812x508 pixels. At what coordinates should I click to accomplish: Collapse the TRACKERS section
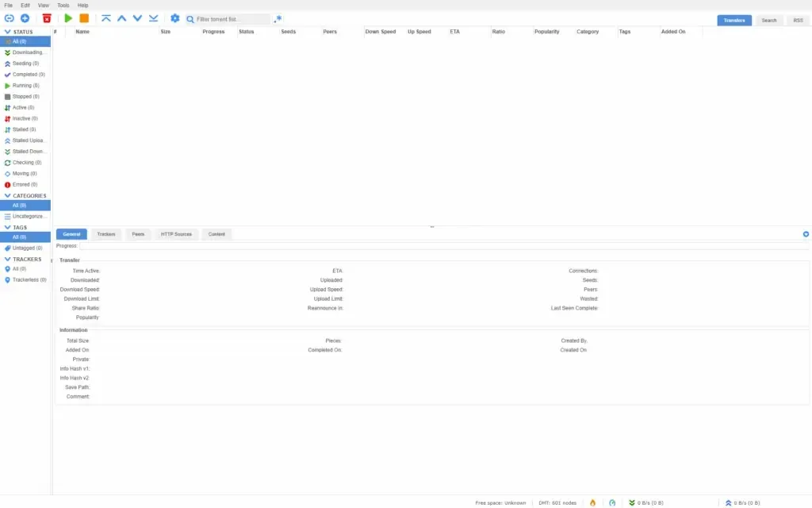click(8, 258)
